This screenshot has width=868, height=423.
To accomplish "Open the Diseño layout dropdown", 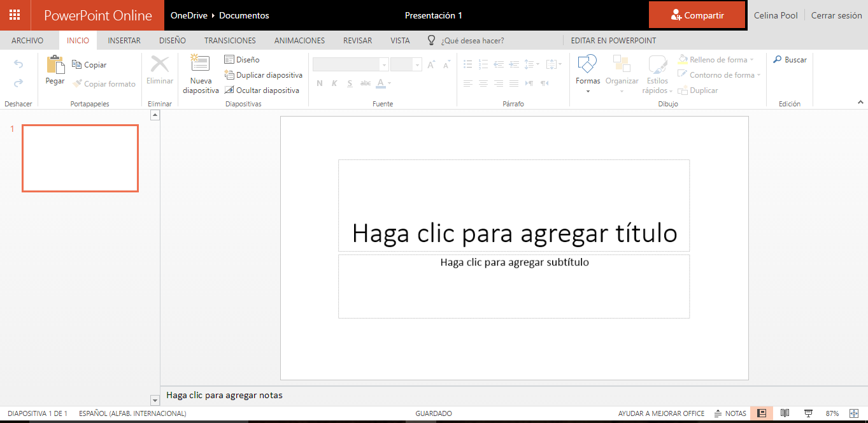I will click(x=242, y=59).
